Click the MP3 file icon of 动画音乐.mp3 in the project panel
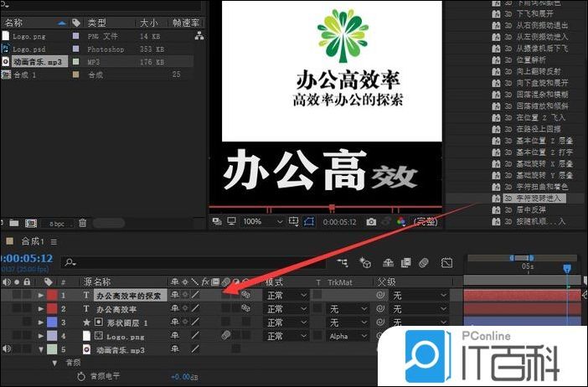This screenshot has width=588, height=387. coord(5,61)
